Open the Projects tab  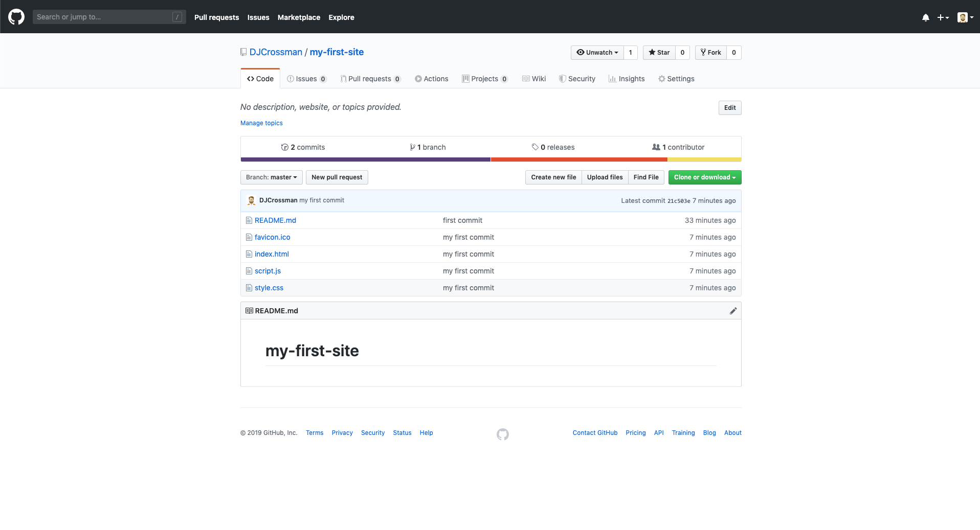coord(485,79)
